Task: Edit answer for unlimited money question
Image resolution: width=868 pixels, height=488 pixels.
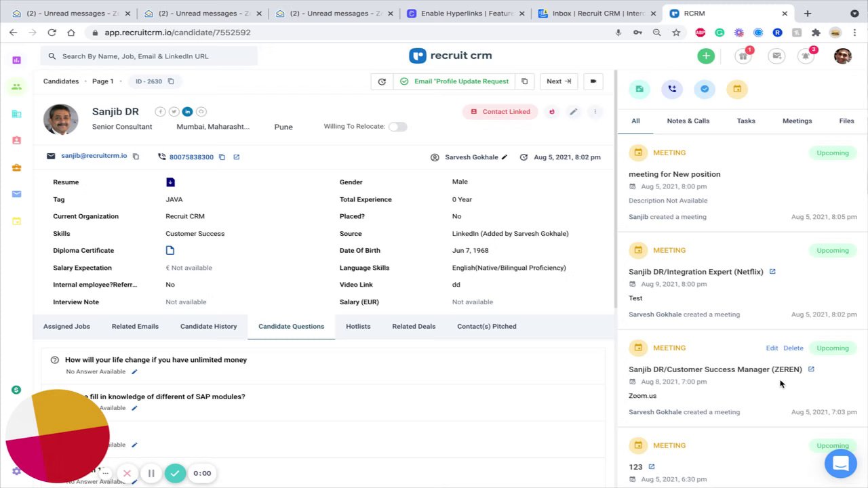Action: click(x=134, y=371)
